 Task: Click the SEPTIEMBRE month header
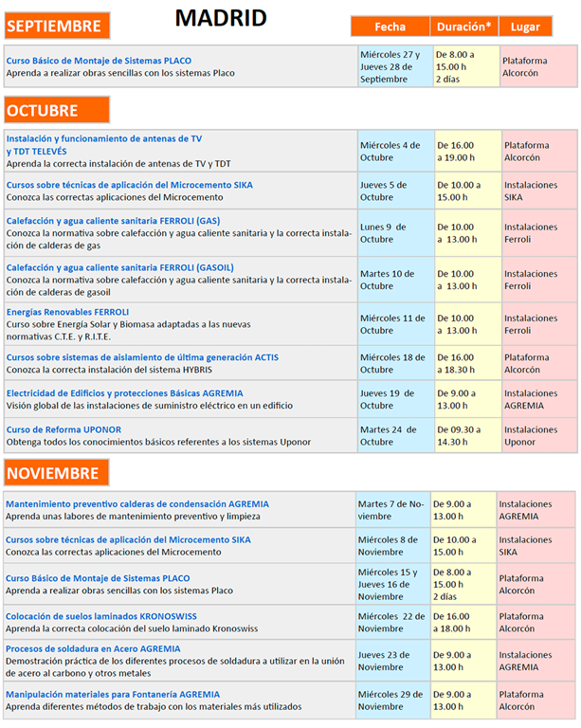[x=57, y=26]
